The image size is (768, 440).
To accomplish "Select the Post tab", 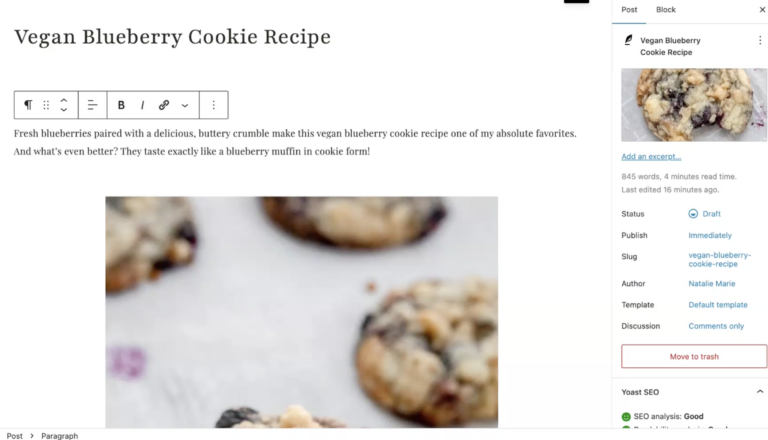I will click(629, 10).
